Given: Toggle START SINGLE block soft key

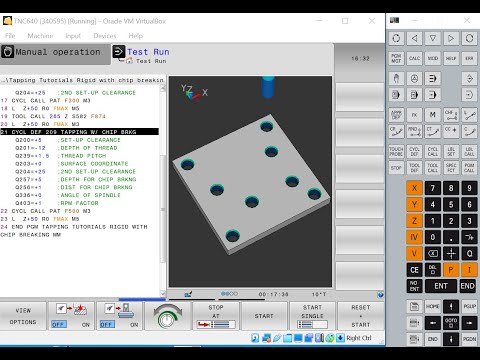Looking at the screenshot, I should (312, 316).
